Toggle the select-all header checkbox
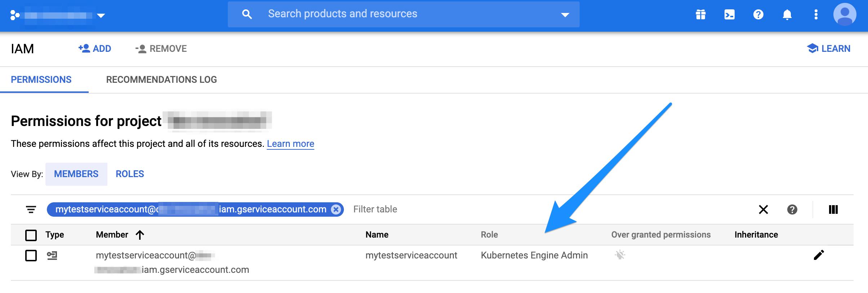868x293 pixels. click(31, 235)
